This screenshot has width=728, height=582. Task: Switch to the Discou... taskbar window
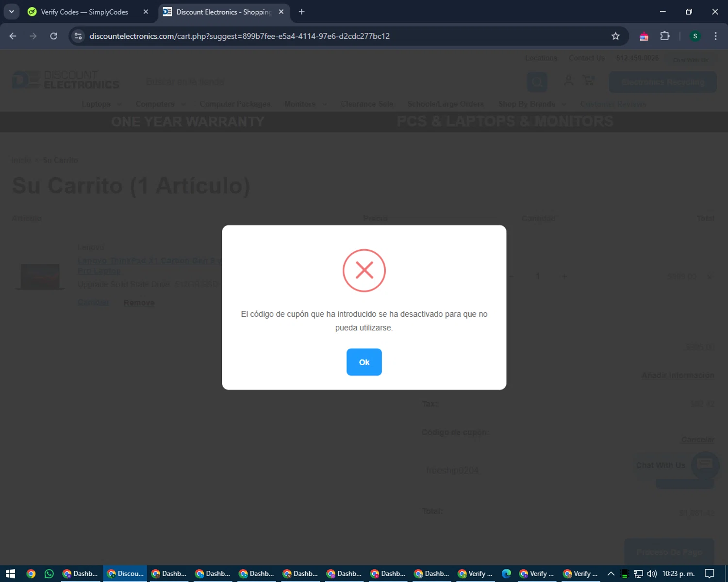click(x=125, y=574)
